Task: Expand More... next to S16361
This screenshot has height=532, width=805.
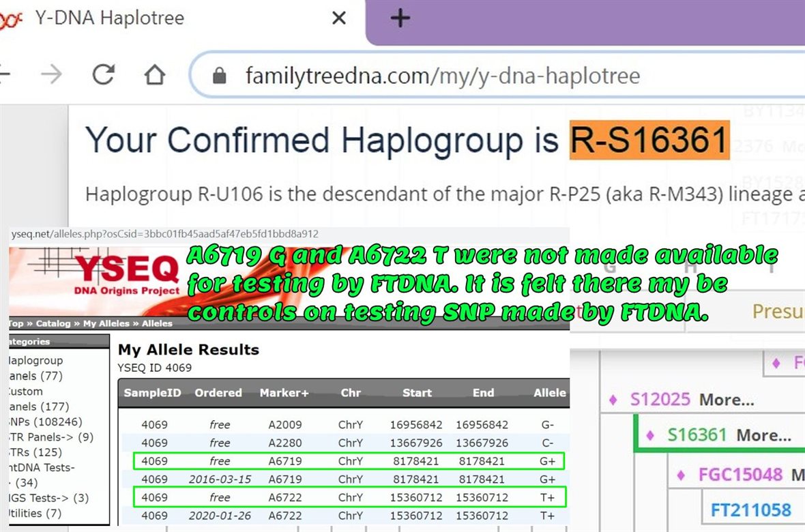Action: 764,434
